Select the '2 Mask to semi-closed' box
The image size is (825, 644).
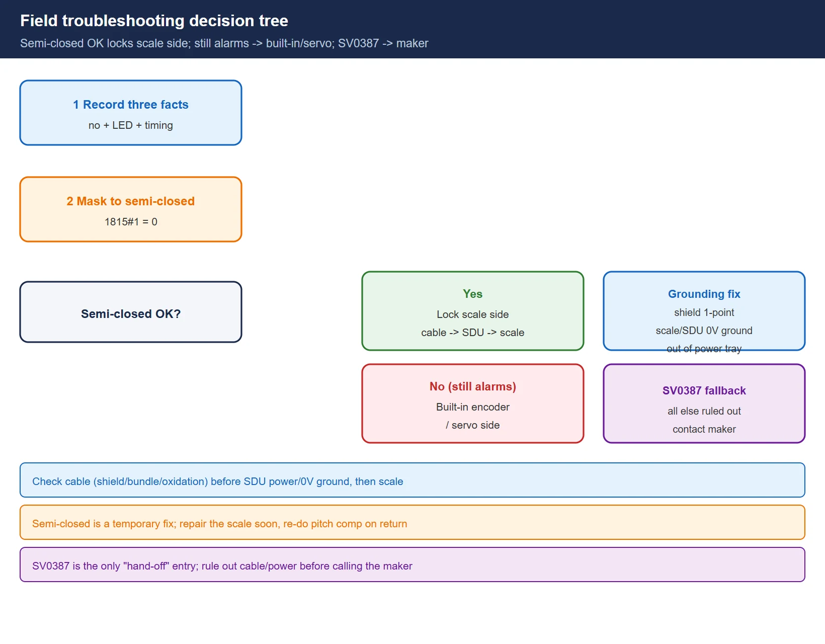[131, 209]
